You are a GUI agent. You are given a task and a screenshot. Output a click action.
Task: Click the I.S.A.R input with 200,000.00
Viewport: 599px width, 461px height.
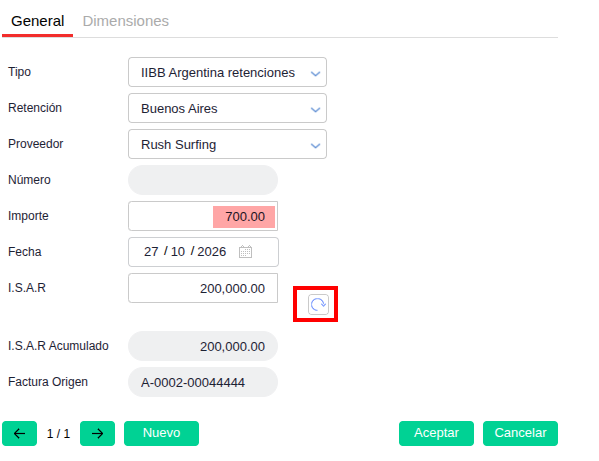coord(203,288)
